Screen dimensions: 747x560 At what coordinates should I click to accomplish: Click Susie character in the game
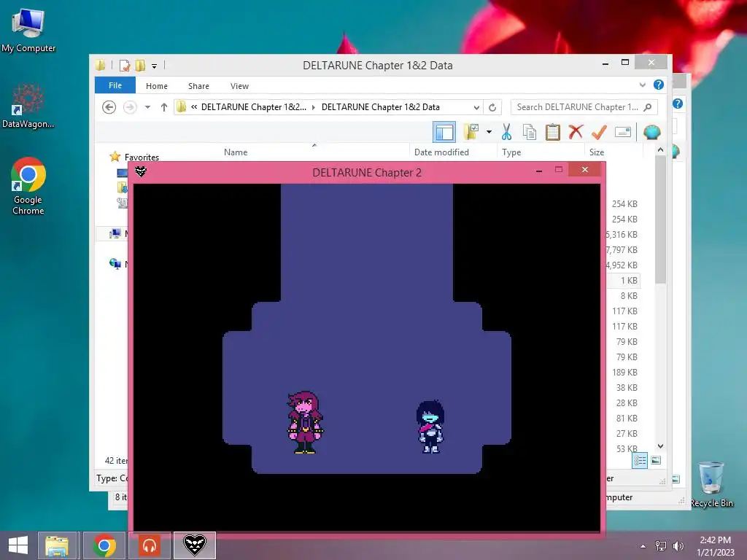[x=305, y=422]
